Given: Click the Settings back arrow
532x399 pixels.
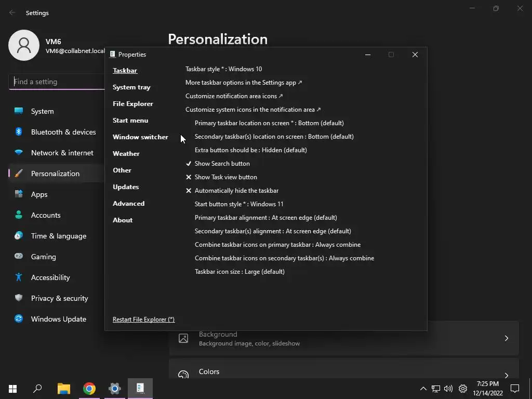Looking at the screenshot, I should (12, 12).
